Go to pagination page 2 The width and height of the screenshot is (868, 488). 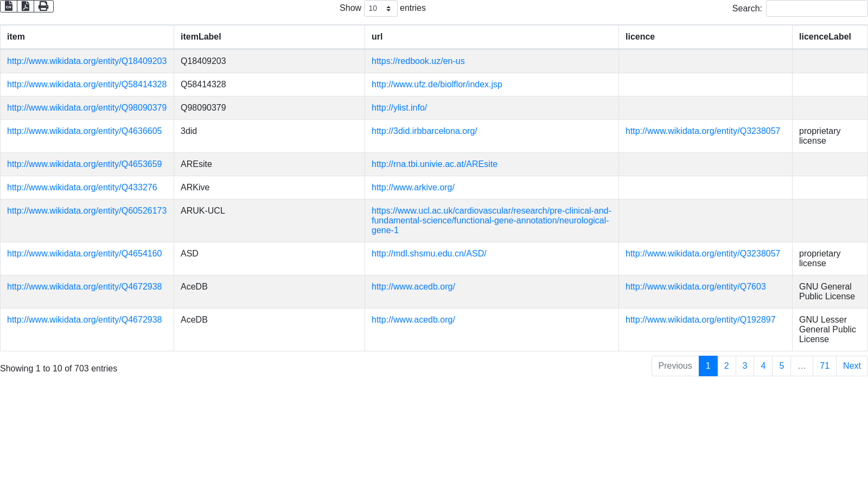tap(726, 366)
